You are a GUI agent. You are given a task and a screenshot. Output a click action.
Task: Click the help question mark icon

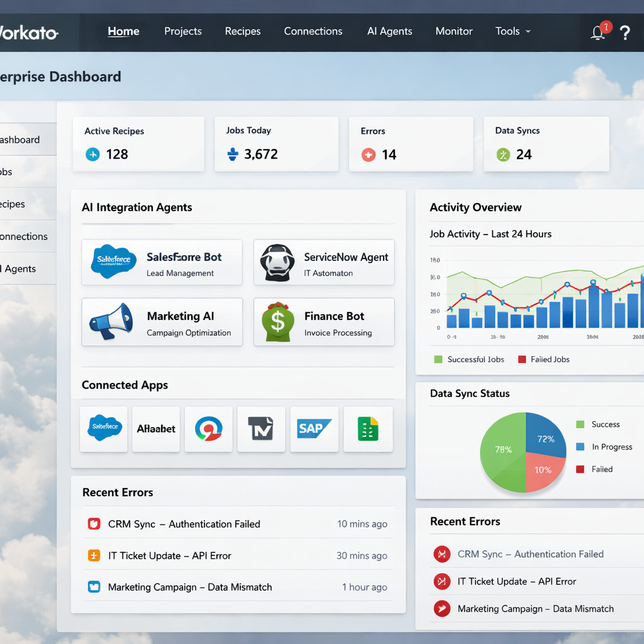click(625, 33)
